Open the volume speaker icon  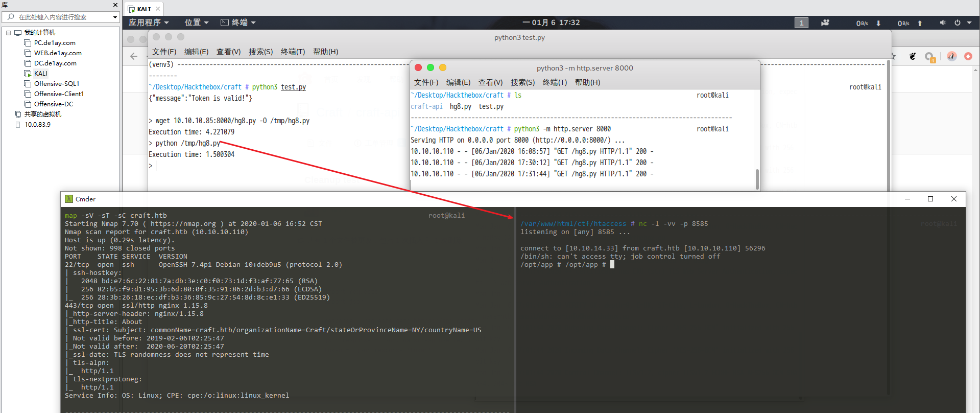[943, 22]
